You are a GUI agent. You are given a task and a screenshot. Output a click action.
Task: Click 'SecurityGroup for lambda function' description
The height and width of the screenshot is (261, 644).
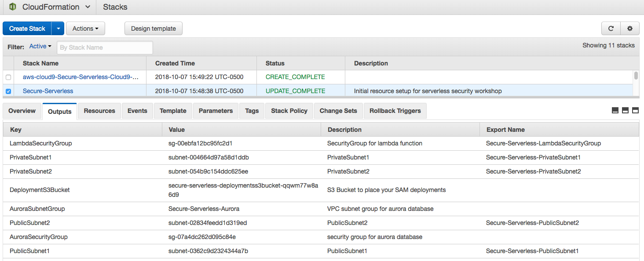point(375,143)
